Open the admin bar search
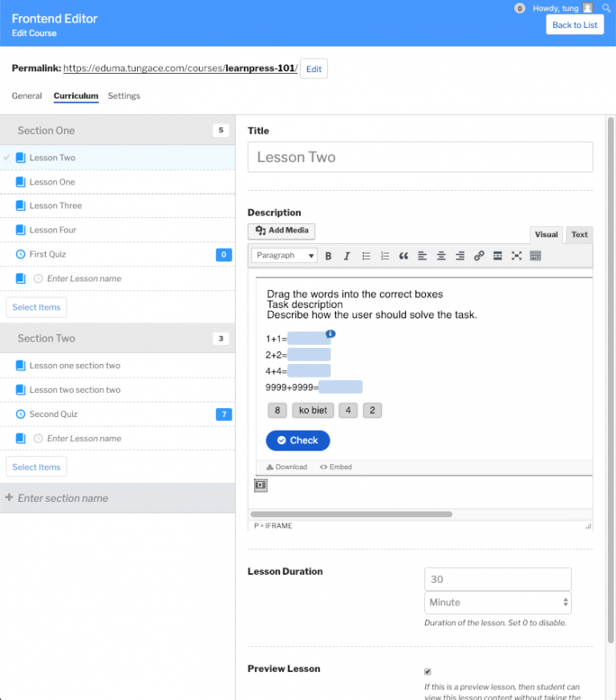616x700 pixels. (607, 8)
